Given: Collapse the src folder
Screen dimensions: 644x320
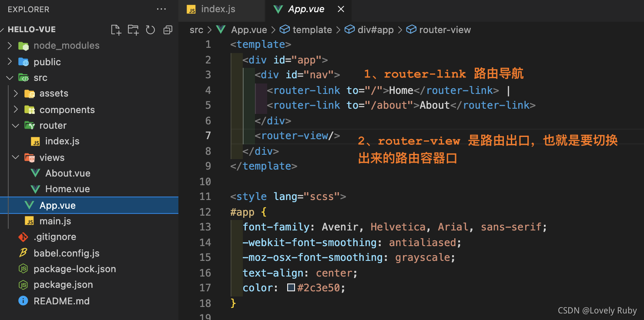Looking at the screenshot, I should [x=10, y=78].
